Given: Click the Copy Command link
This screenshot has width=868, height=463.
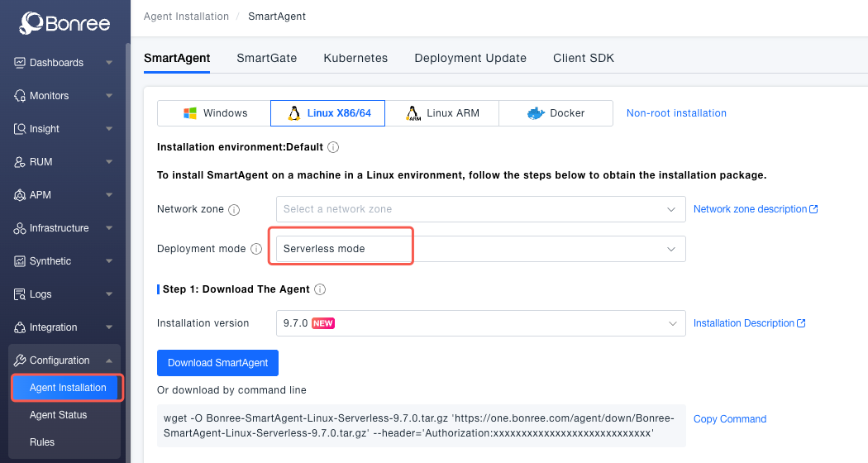Looking at the screenshot, I should (730, 419).
